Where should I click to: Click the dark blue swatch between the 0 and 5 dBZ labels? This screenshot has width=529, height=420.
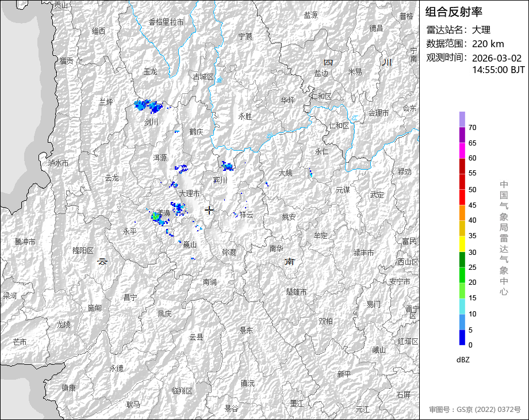(x=462, y=337)
